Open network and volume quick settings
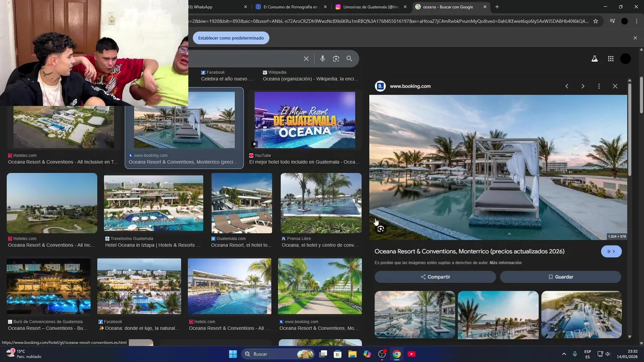 coord(604,354)
